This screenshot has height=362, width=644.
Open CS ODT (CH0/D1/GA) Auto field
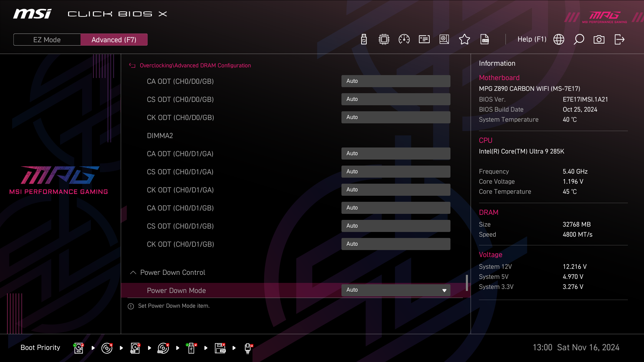pos(396,172)
